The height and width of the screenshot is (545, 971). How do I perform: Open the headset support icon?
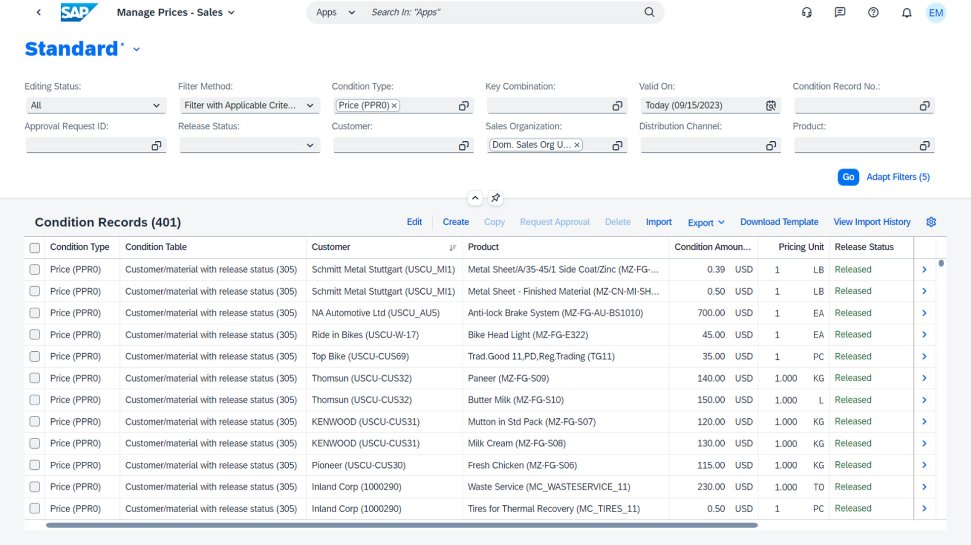point(807,13)
